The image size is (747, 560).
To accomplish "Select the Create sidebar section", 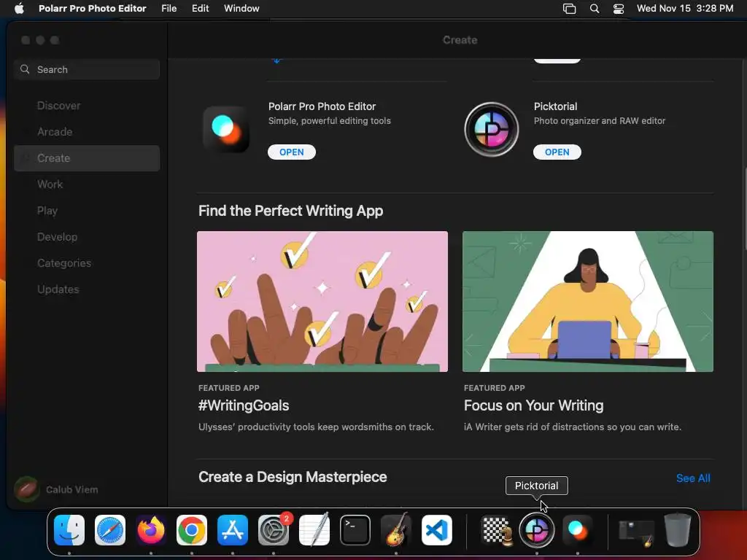I will 87,158.
